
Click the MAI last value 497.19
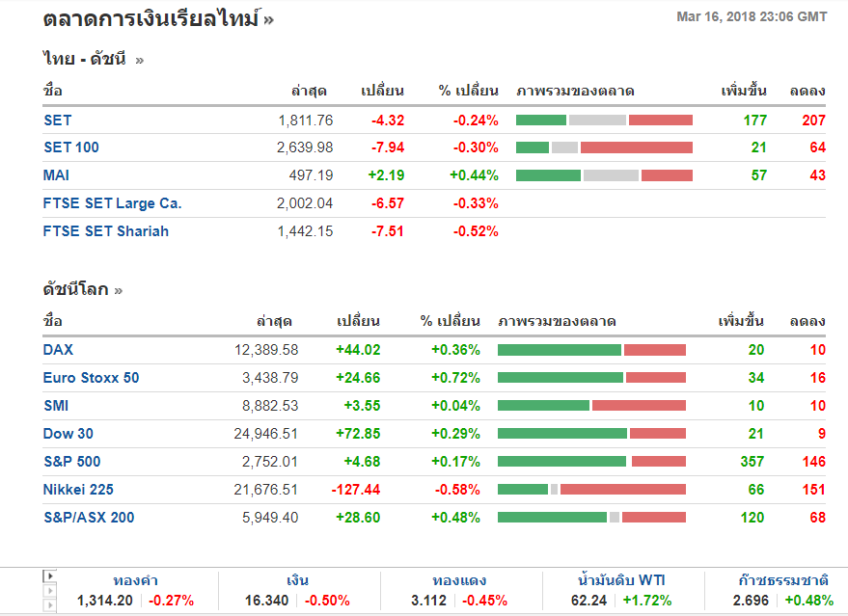click(x=311, y=175)
